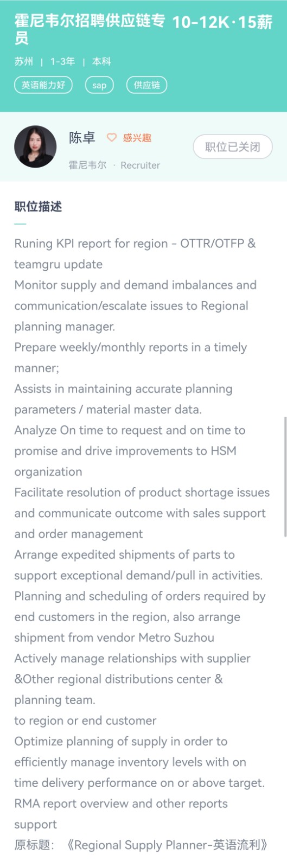Click the 1-3年 experience label

click(x=62, y=61)
